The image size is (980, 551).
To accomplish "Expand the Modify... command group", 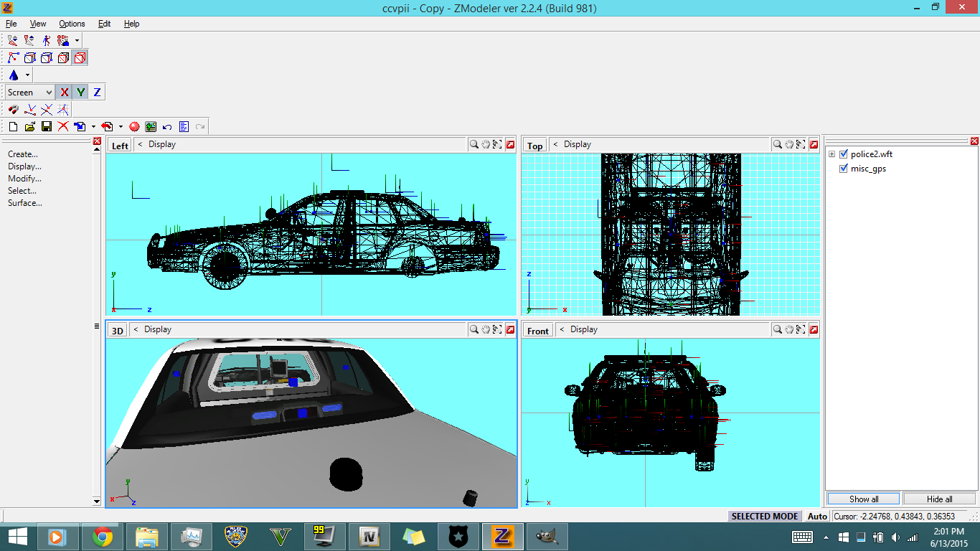I will click(24, 179).
